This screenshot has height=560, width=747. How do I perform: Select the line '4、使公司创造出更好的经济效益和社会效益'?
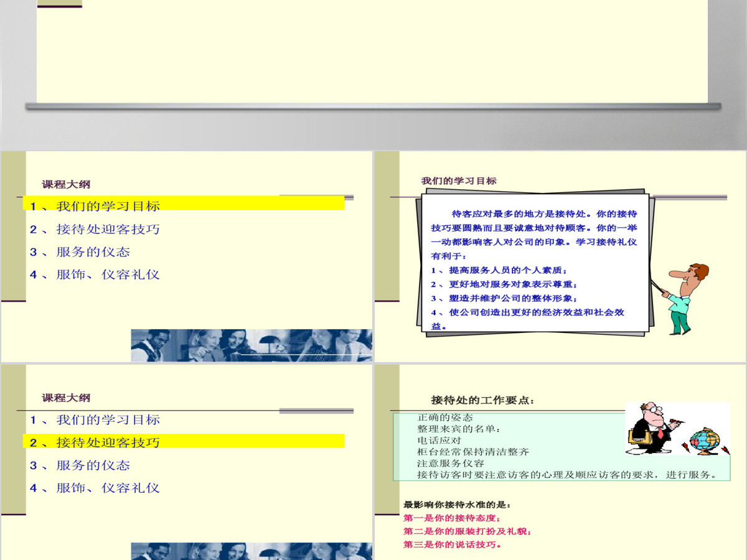point(528,319)
